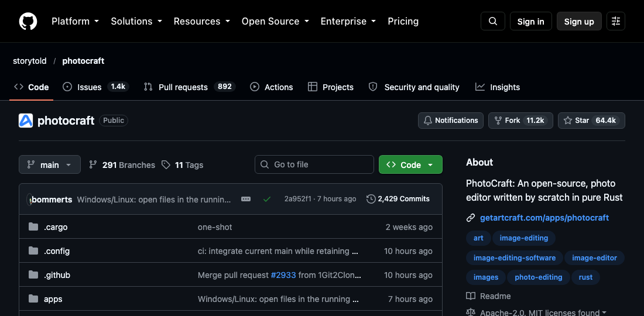
Task: View the 11 Tags link
Action: tap(182, 165)
